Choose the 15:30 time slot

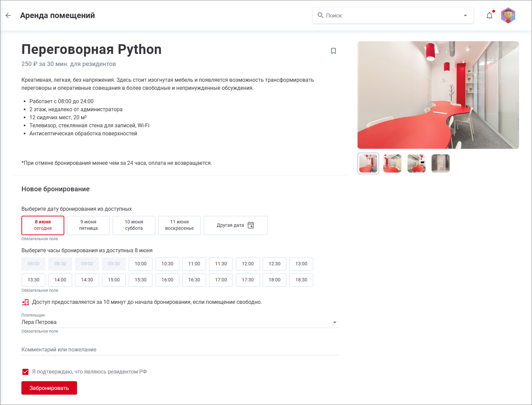[141, 280]
